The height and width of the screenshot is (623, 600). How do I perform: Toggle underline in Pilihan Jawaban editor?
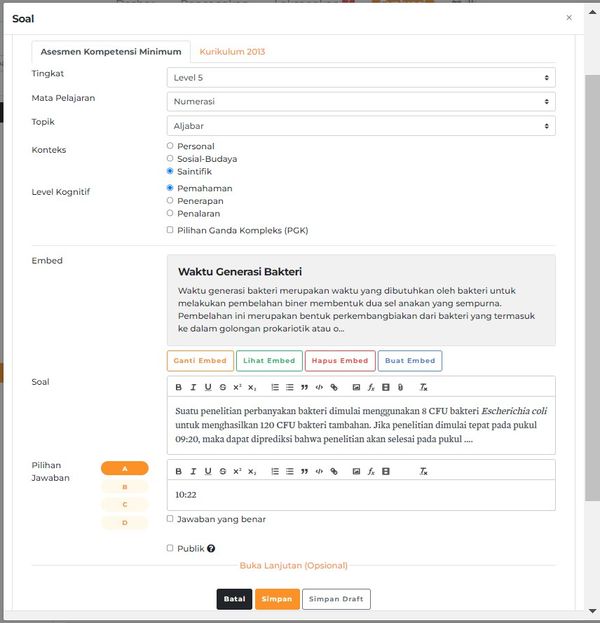[208, 471]
